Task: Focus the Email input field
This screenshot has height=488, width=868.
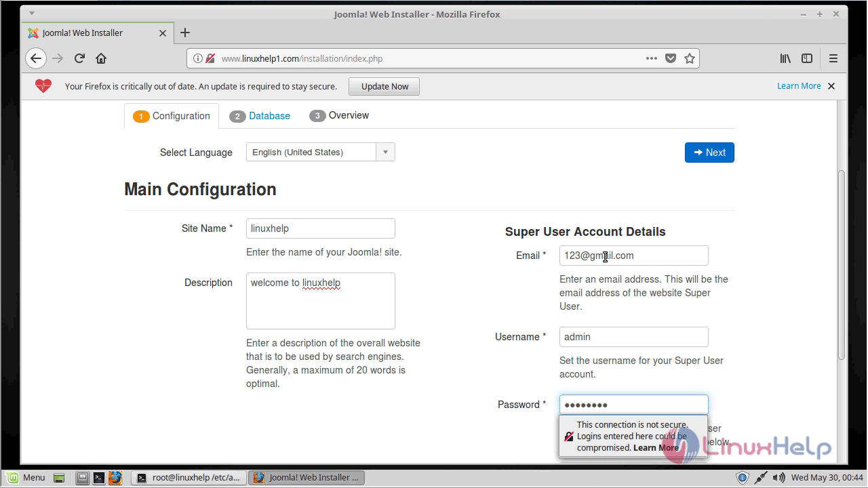Action: (633, 256)
